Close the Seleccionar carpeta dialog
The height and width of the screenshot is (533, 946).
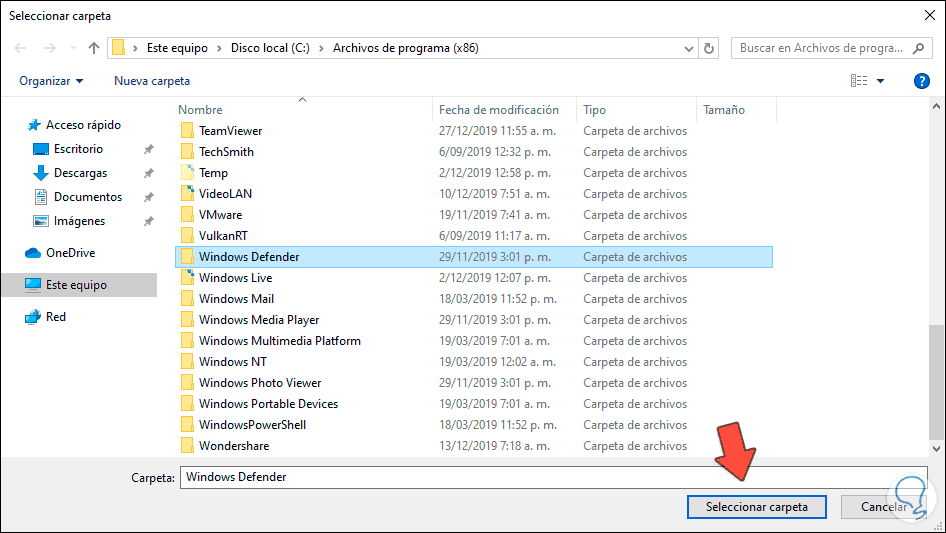(930, 16)
